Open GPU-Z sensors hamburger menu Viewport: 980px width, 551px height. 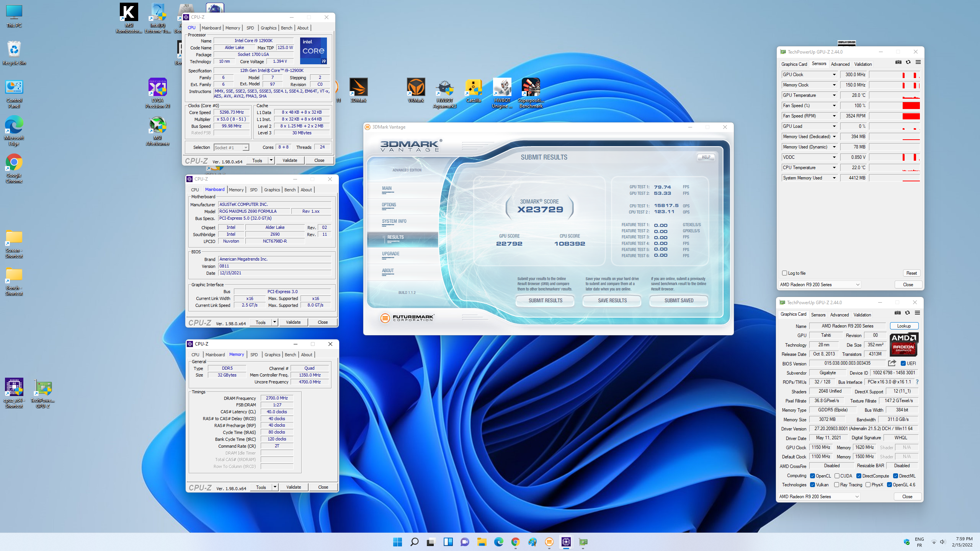point(918,62)
